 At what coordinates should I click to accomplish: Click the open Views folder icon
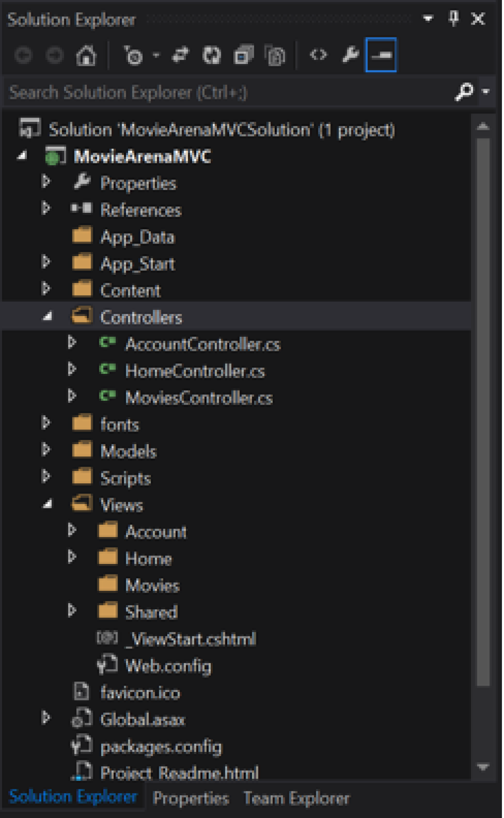coord(82,504)
